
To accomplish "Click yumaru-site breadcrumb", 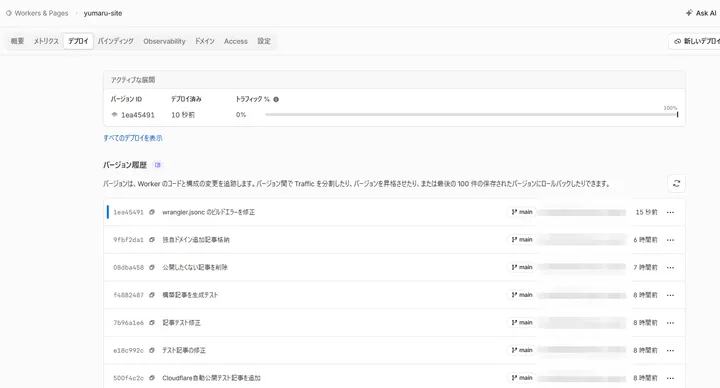I will tap(103, 13).
